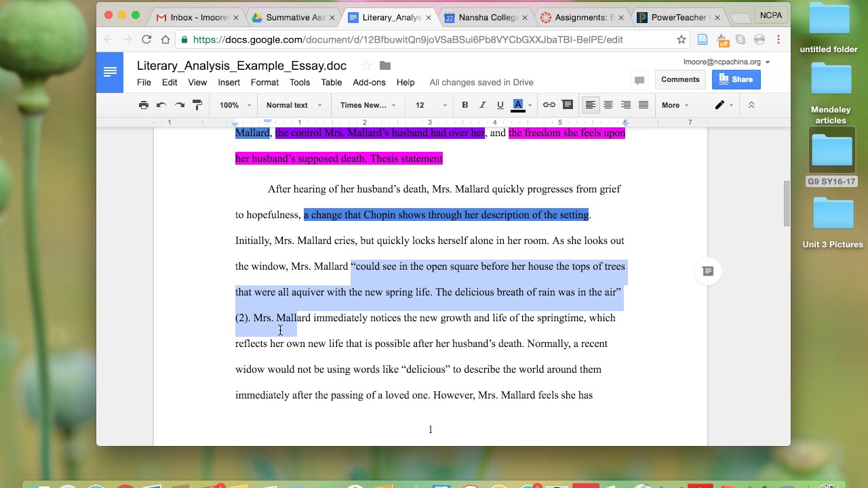Image resolution: width=868 pixels, height=488 pixels.
Task: Star the document title
Action: [366, 66]
